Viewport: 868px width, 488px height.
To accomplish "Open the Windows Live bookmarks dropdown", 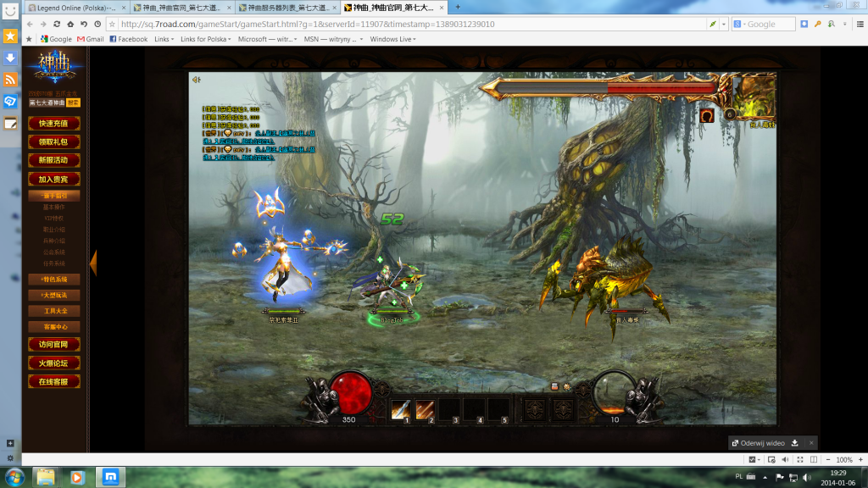I will click(x=393, y=39).
